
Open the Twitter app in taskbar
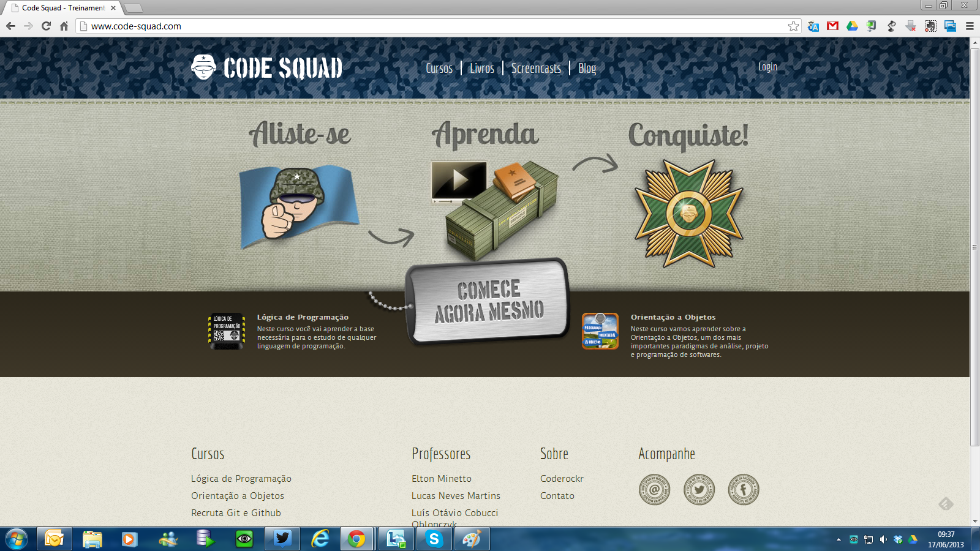(282, 539)
